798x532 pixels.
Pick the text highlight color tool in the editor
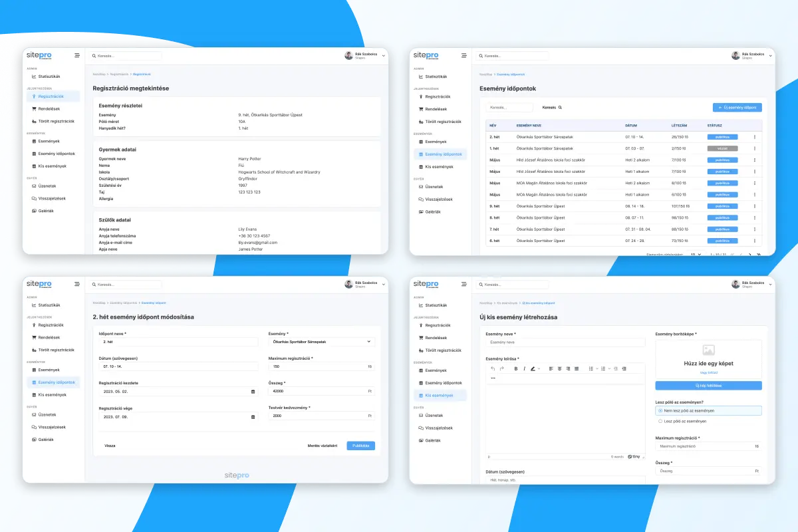coord(533,368)
